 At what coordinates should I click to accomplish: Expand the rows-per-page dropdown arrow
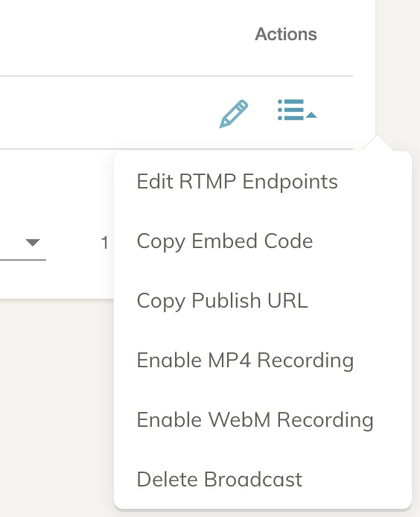point(33,243)
